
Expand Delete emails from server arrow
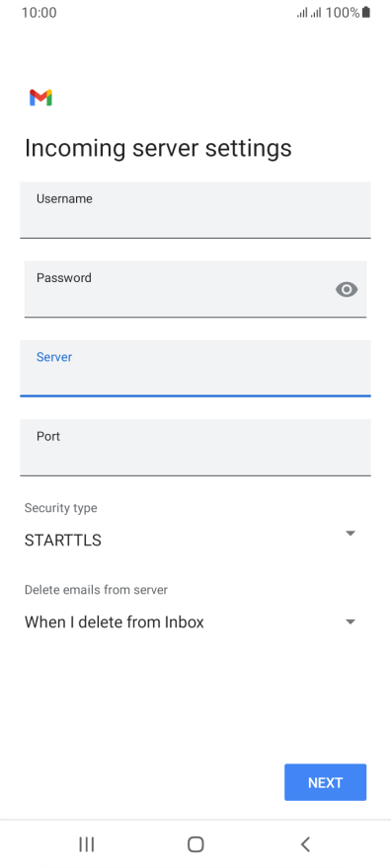[x=350, y=621]
